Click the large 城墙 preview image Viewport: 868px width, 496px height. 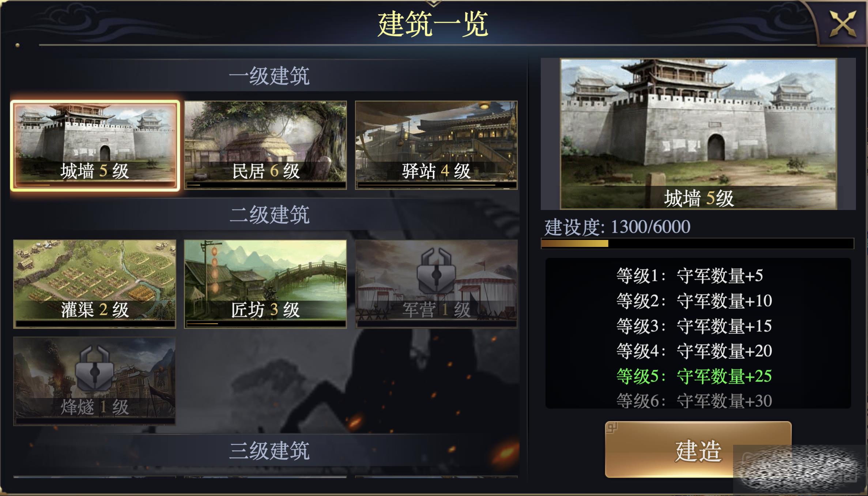698,134
